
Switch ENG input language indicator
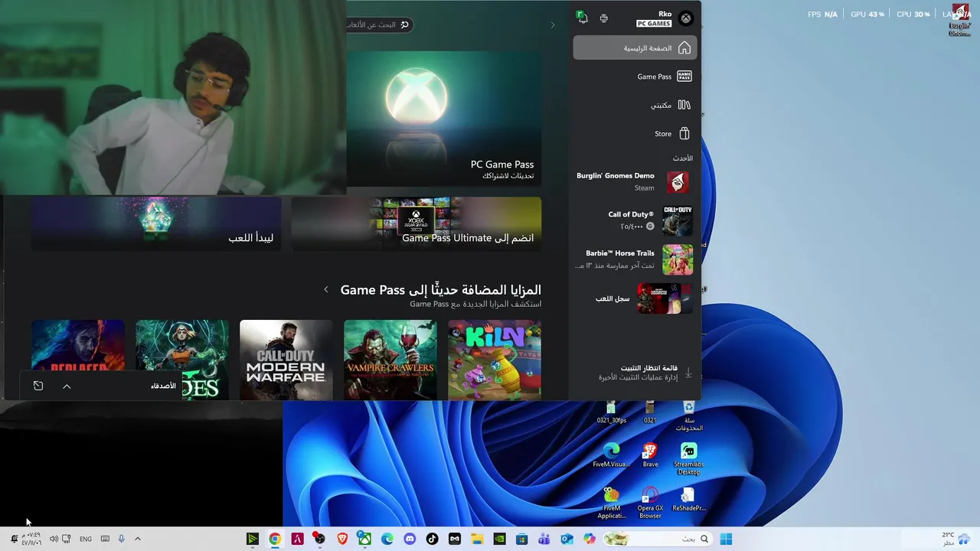click(x=86, y=539)
